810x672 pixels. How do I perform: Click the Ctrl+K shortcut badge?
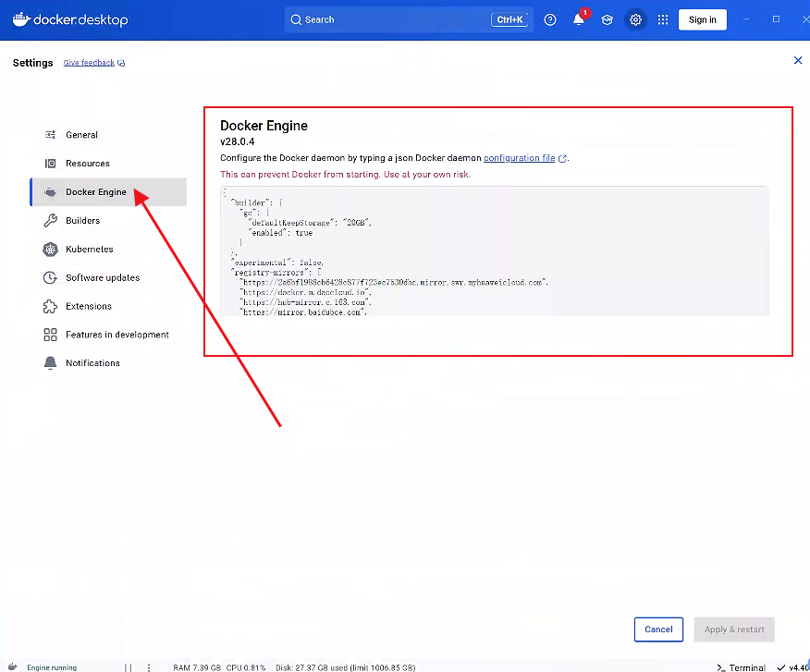click(x=509, y=19)
